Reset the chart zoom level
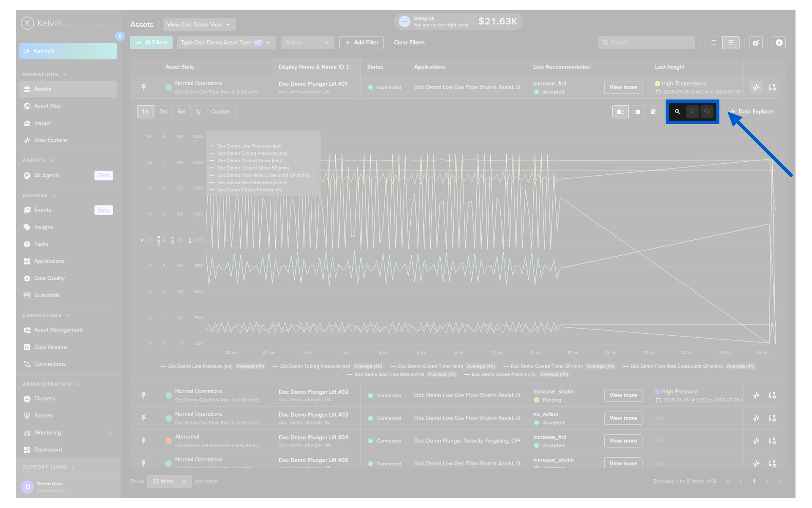This screenshot has width=812, height=508. coord(707,112)
